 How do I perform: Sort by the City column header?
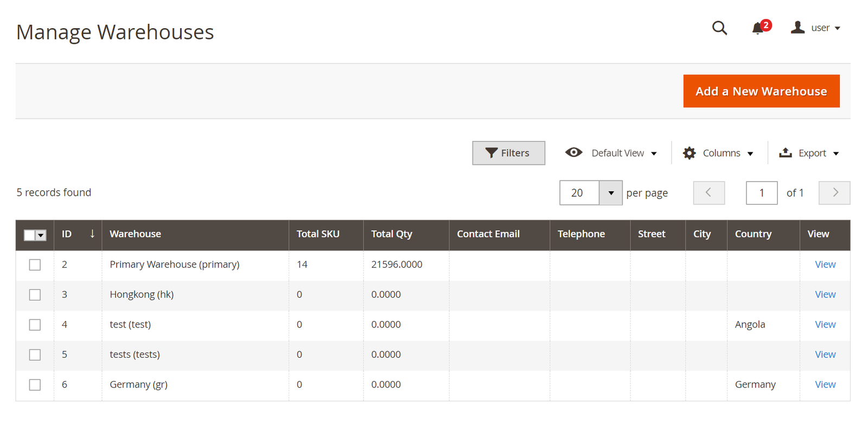(706, 234)
